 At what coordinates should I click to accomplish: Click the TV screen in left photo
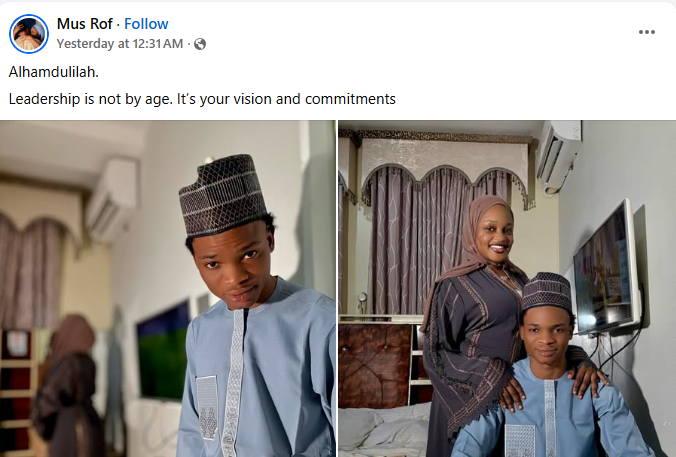point(162,347)
